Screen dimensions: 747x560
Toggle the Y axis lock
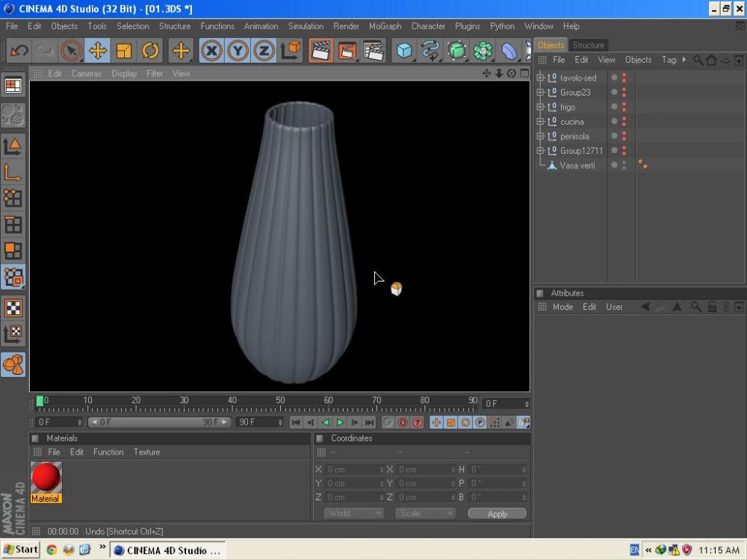click(x=238, y=51)
